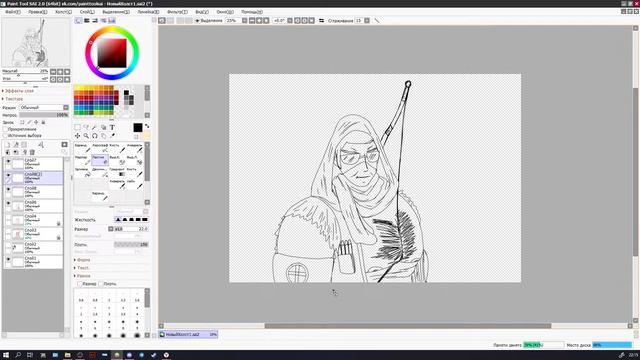This screenshot has width=640, height=360.
Task: Expand the Разное brush section
Action: tap(83, 276)
